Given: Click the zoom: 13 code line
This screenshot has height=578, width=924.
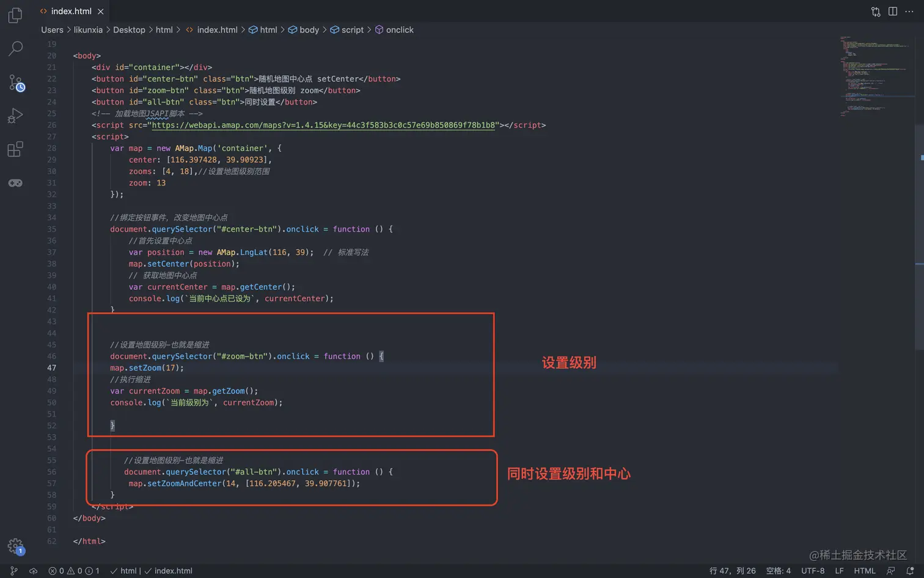Looking at the screenshot, I should (x=147, y=183).
